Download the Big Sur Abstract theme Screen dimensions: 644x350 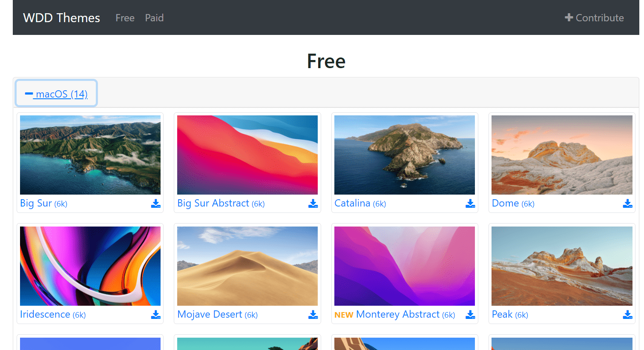point(313,204)
